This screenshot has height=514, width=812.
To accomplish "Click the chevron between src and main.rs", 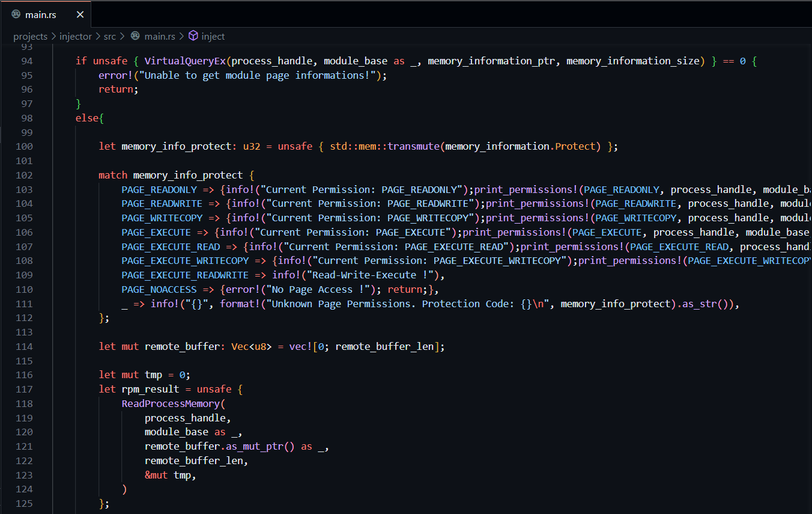I will coord(123,36).
